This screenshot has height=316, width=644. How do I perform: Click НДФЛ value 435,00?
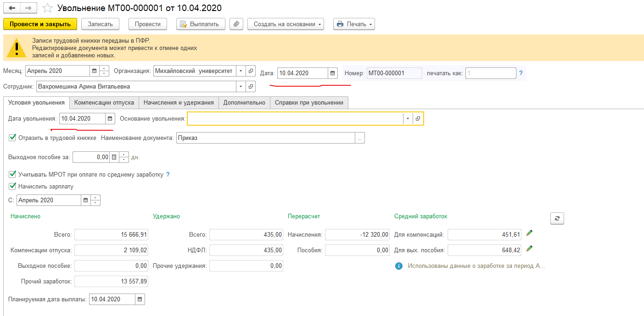pyautogui.click(x=246, y=250)
